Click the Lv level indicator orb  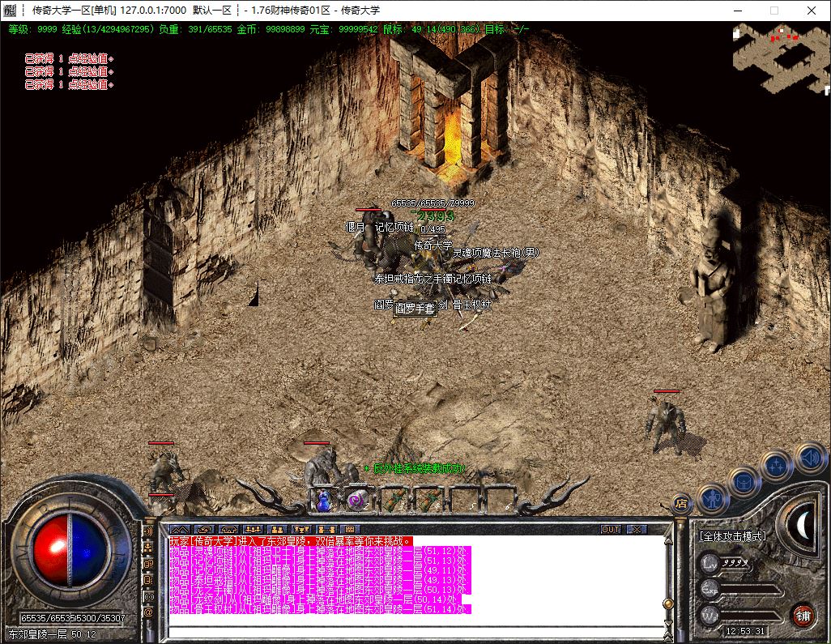710,562
